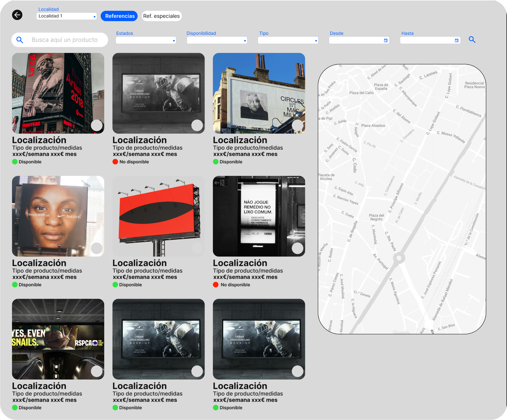507x420 pixels.
Task: Open the Tipo filter dropdown
Action: [288, 40]
